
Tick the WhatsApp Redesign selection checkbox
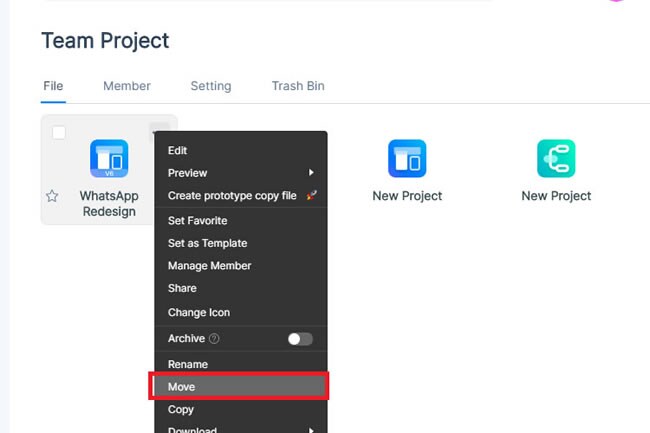pos(59,132)
